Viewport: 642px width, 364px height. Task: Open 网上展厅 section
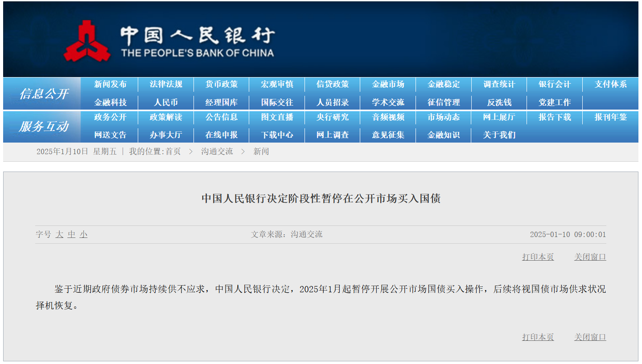click(499, 117)
